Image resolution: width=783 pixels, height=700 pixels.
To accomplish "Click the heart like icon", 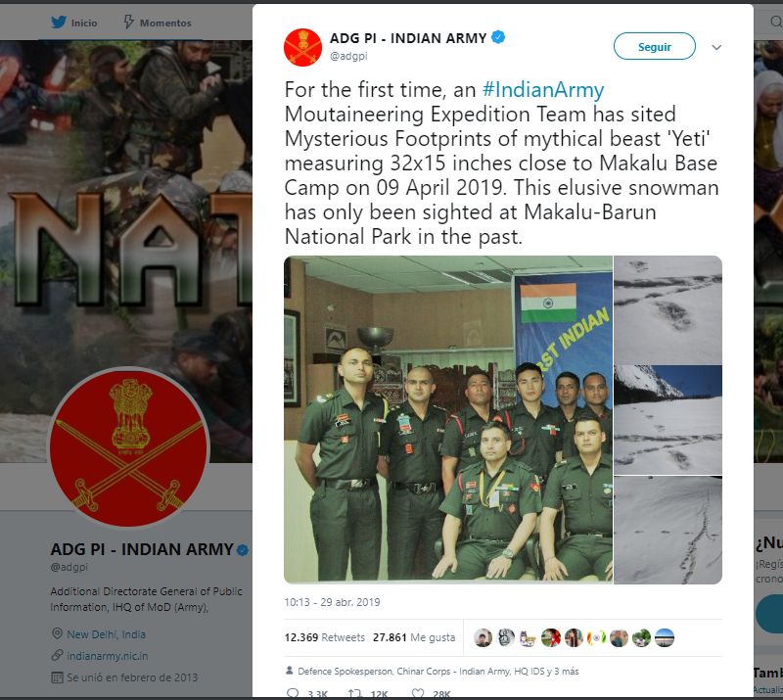I will pyautogui.click(x=418, y=693).
